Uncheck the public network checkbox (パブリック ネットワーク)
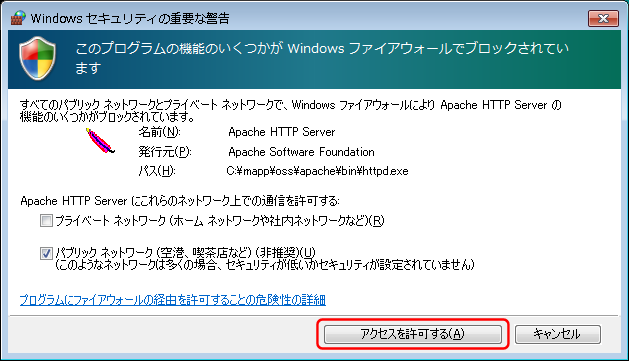The width and height of the screenshot is (629, 361). 46,253
